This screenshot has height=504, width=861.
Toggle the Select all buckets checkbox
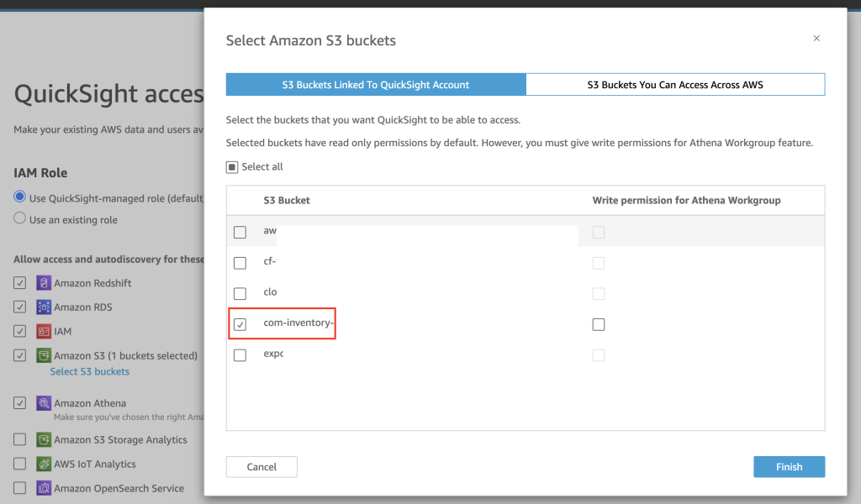[232, 167]
